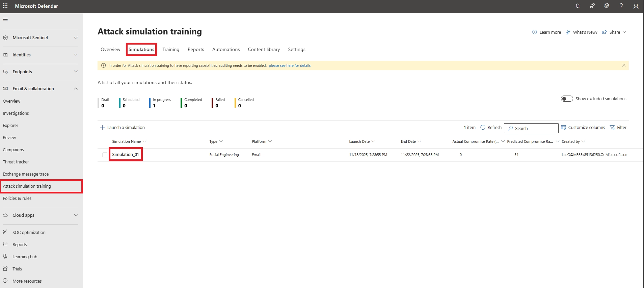
Task: Open Platform column sort dropdown
Action: click(x=270, y=141)
